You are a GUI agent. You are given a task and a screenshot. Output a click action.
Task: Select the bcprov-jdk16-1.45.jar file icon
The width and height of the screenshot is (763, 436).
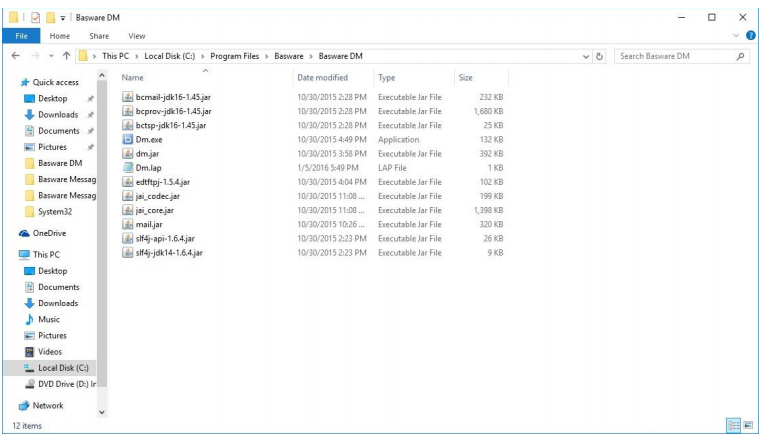[x=127, y=111]
